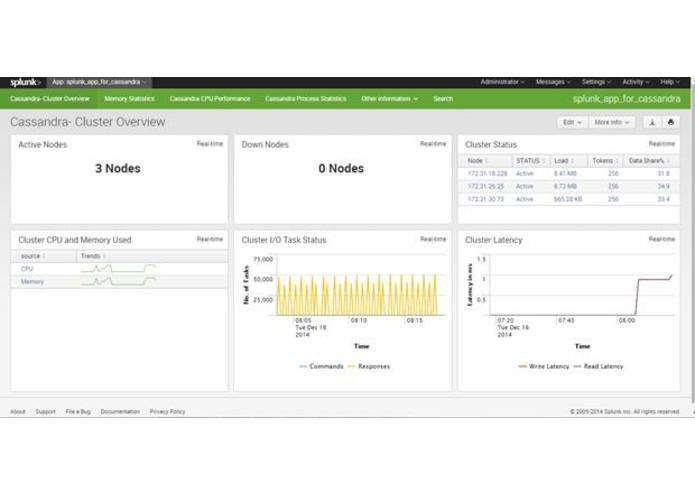
Task: Click the export PDF download icon
Action: coord(652,122)
